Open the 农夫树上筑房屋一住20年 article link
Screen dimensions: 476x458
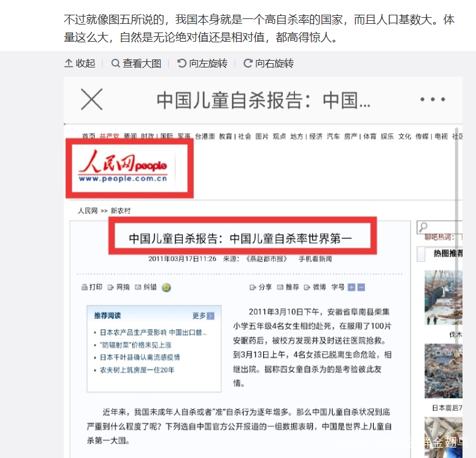pos(137,370)
